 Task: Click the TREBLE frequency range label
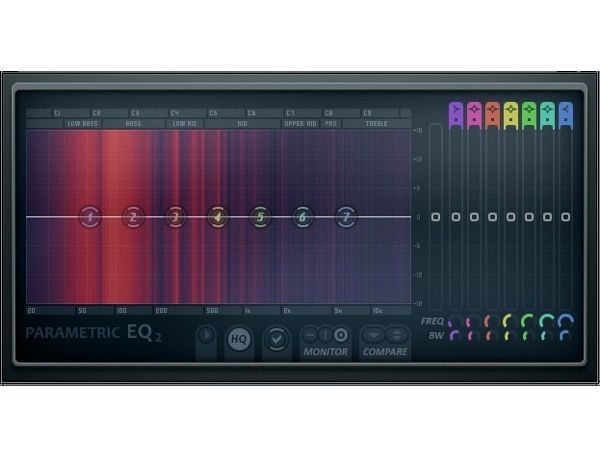(x=376, y=124)
